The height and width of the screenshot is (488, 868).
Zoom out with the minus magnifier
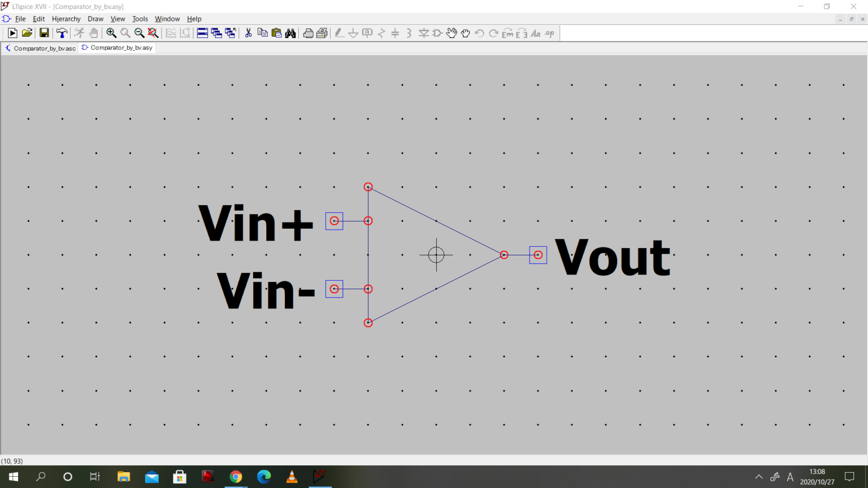(139, 33)
